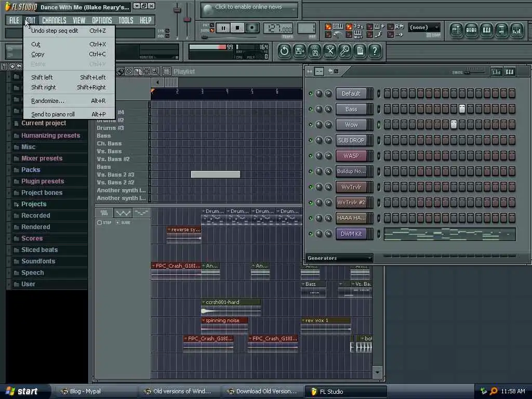Viewport: 532px width, 399px height.
Task: Open the TOOLS menu
Action: (126, 20)
